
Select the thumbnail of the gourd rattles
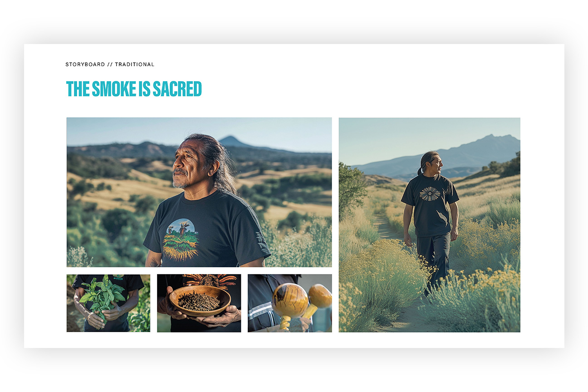point(290,303)
